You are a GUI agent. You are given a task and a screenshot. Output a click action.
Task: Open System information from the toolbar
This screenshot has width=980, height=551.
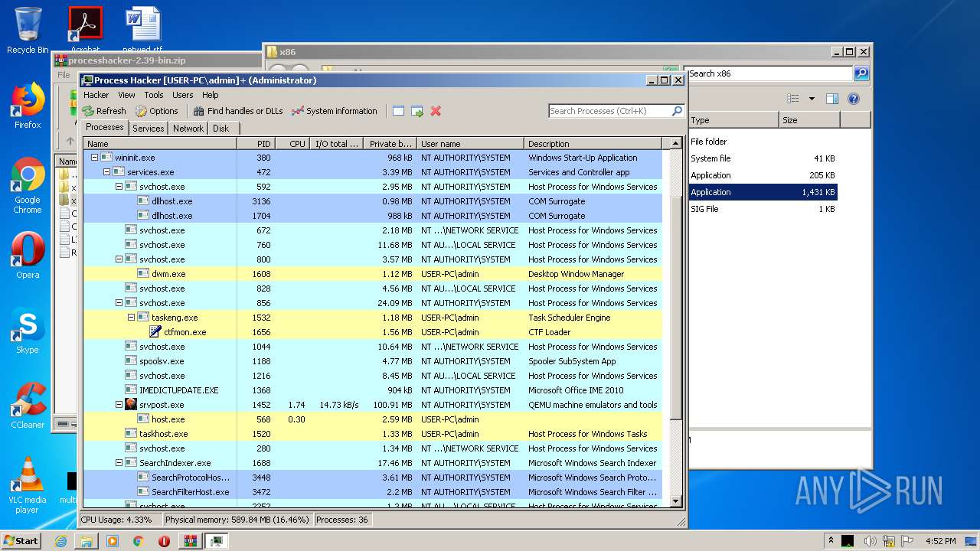[x=335, y=111]
